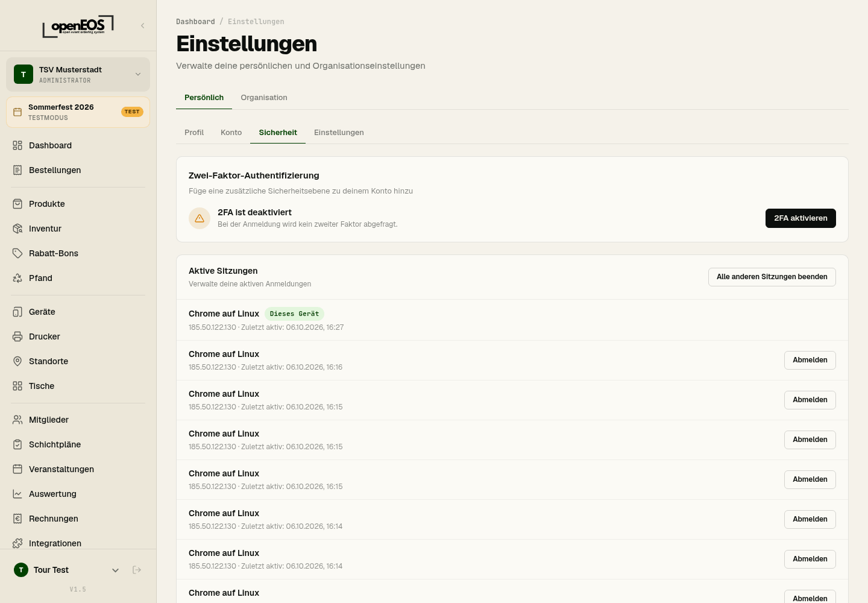The height and width of the screenshot is (603, 868).
Task: Click the openEOS logo
Action: tap(78, 27)
